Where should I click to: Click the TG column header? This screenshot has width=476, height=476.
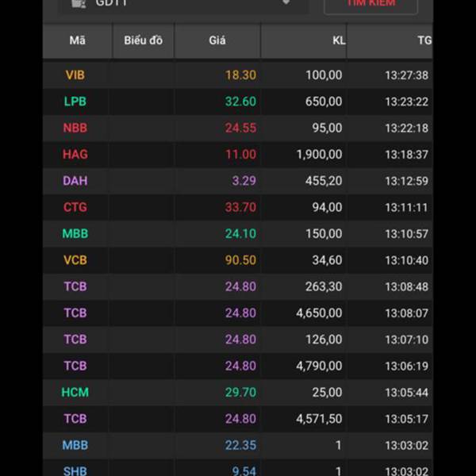424,40
